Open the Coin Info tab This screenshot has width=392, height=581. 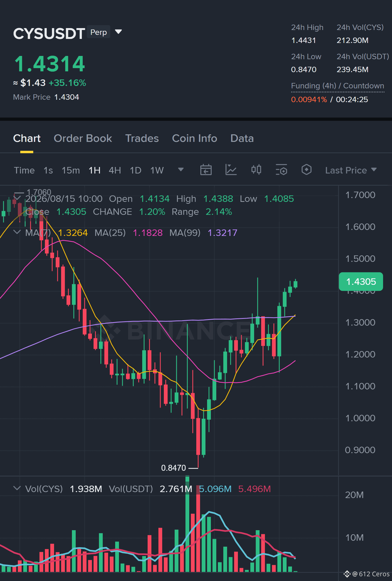click(x=195, y=138)
